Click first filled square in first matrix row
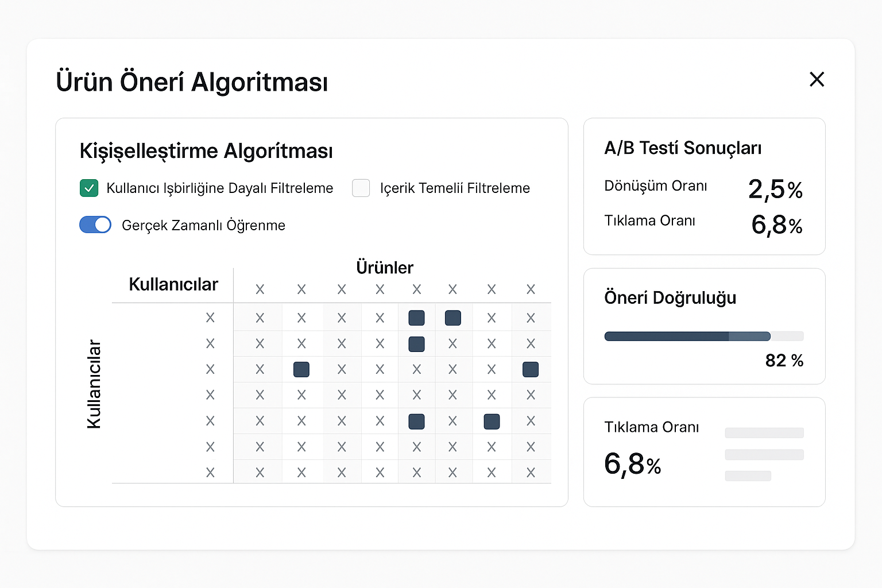Screen dimensions: 882x588 (416, 318)
